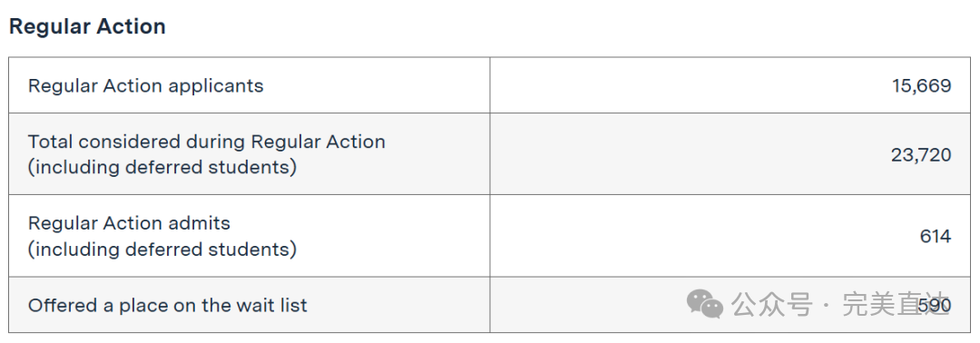Click the "Regular Action" section heading
The width and height of the screenshot is (980, 343).
(x=87, y=26)
